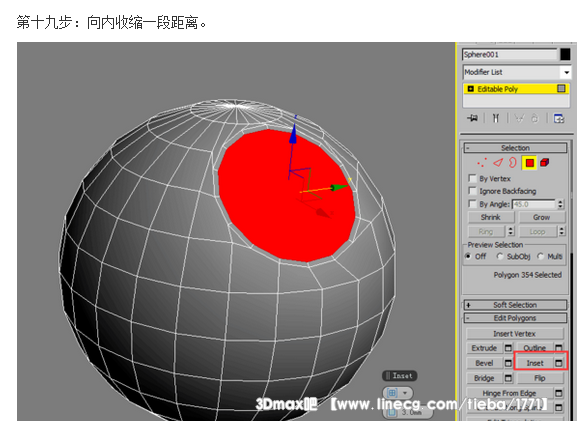
Task: Enable By Angle checkbox
Action: [x=472, y=204]
